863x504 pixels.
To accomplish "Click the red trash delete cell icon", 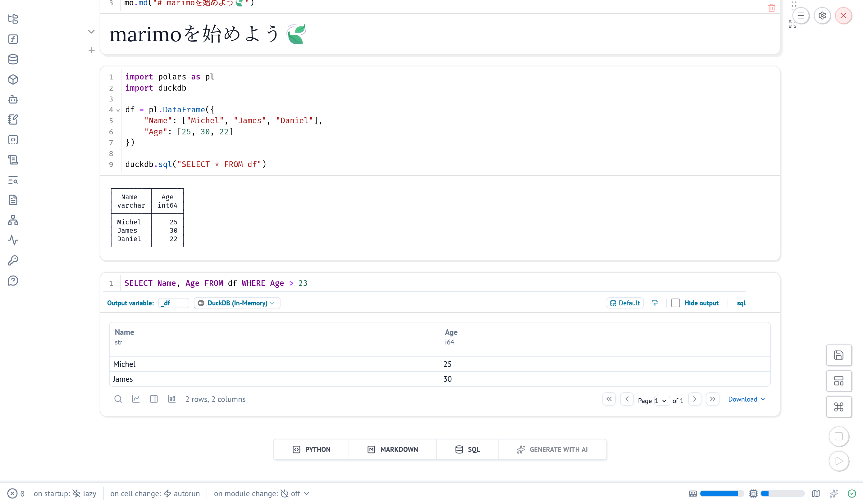I will tap(771, 8).
